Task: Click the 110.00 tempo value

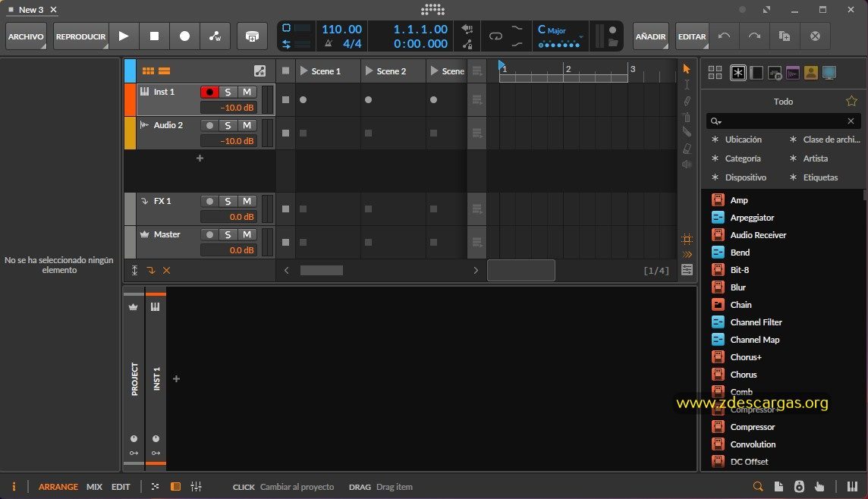Action: coord(341,30)
